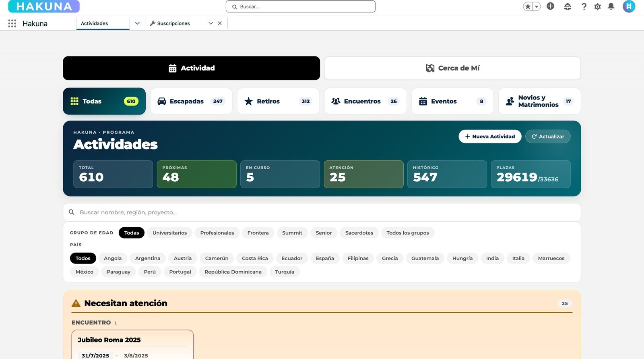Click the Nueva Actividad button
This screenshot has height=359, width=644.
pyautogui.click(x=490, y=137)
